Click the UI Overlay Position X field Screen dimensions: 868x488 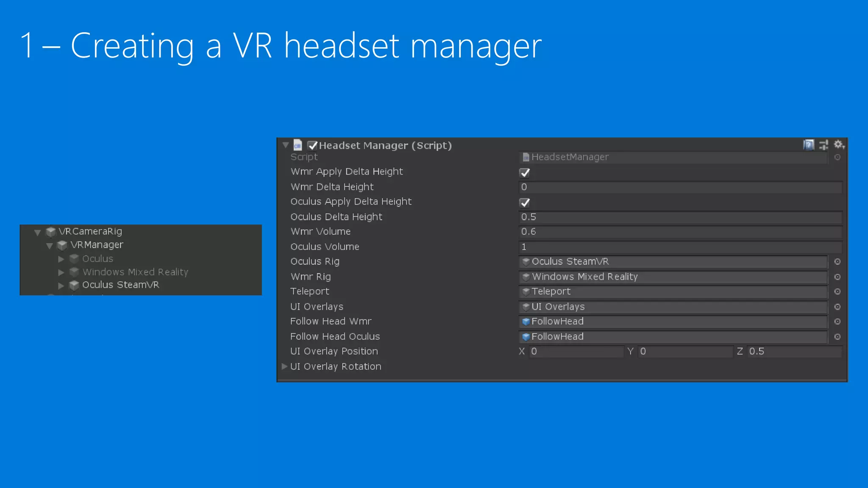576,352
